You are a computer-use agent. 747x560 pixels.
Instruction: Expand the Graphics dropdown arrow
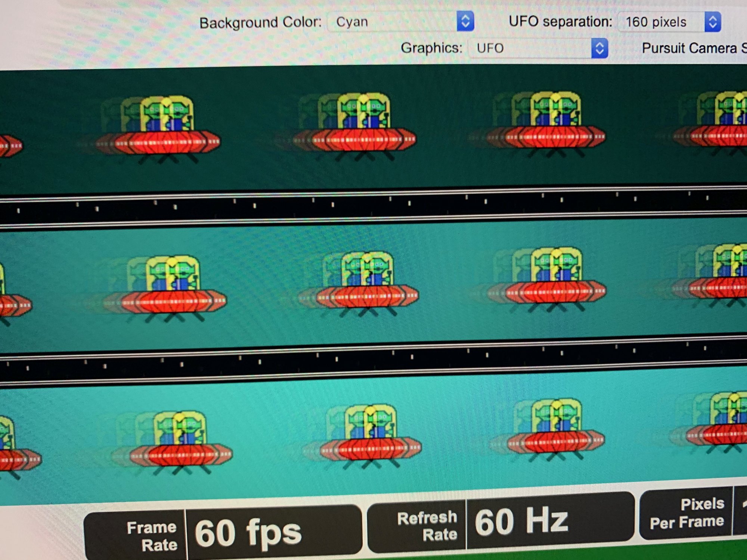(599, 48)
